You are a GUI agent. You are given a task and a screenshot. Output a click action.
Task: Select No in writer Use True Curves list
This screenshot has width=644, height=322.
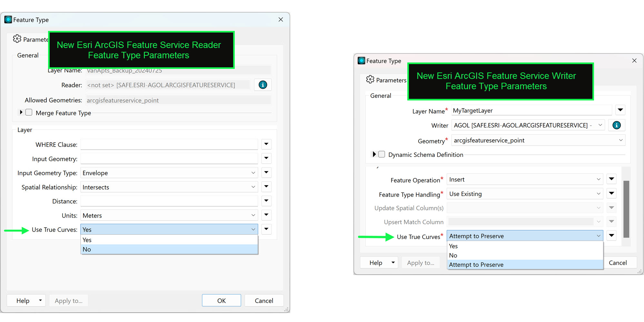(525, 255)
